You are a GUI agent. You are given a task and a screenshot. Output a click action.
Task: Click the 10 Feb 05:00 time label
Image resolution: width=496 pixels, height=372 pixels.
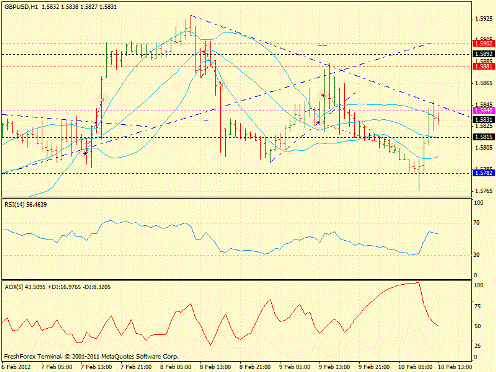[415, 367]
